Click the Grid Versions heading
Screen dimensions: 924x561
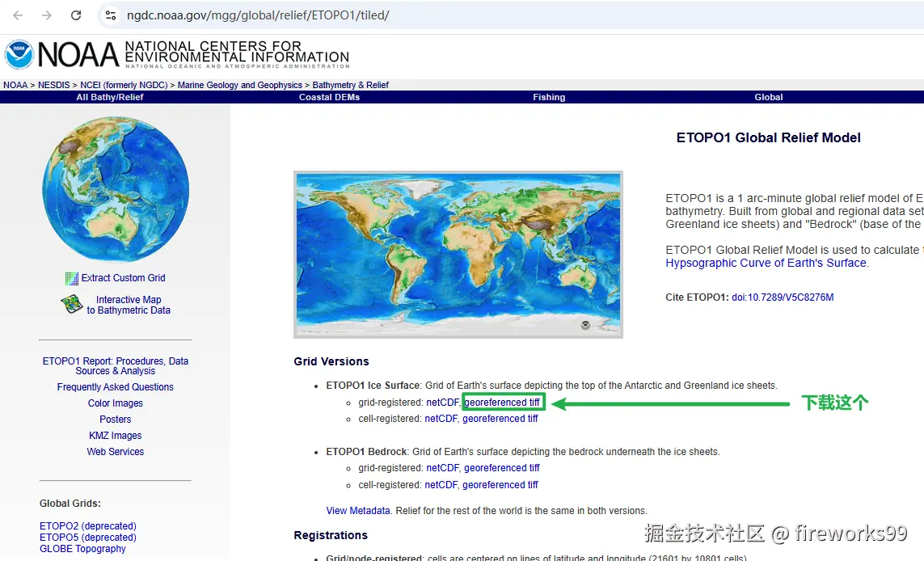coord(331,362)
